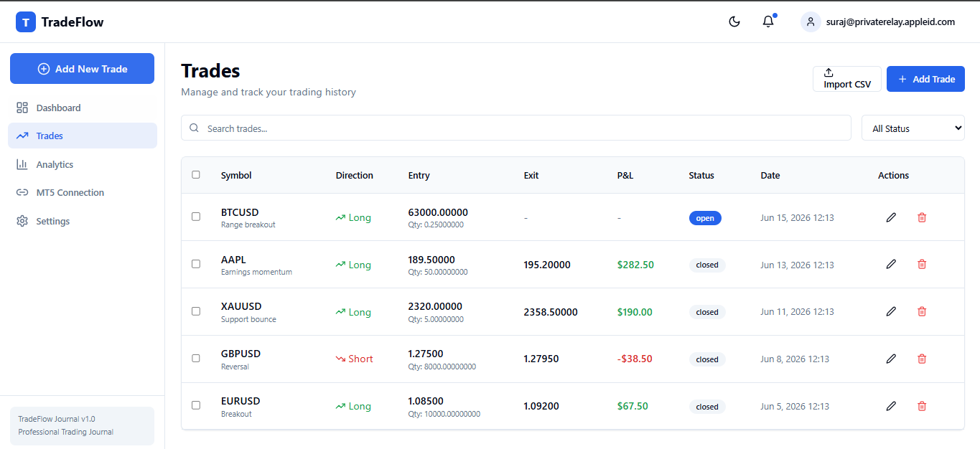Click the Add New Trade sidebar button
Screen dimensions: 980x449
coord(82,69)
